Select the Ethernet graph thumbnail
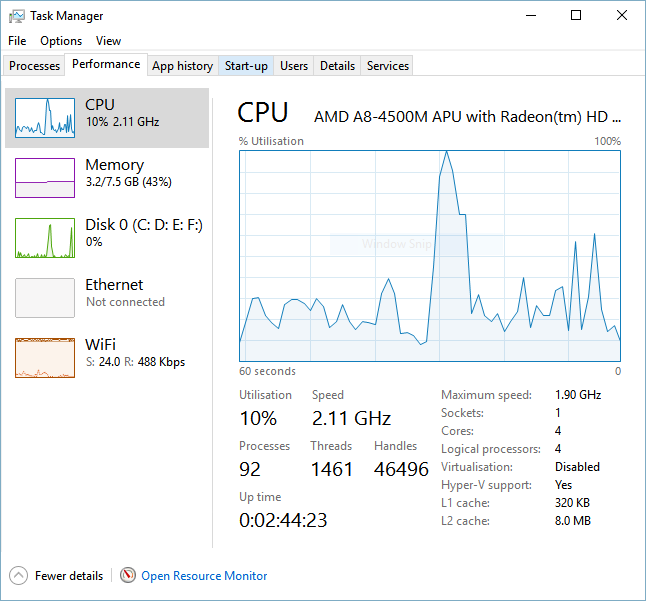 [45, 298]
